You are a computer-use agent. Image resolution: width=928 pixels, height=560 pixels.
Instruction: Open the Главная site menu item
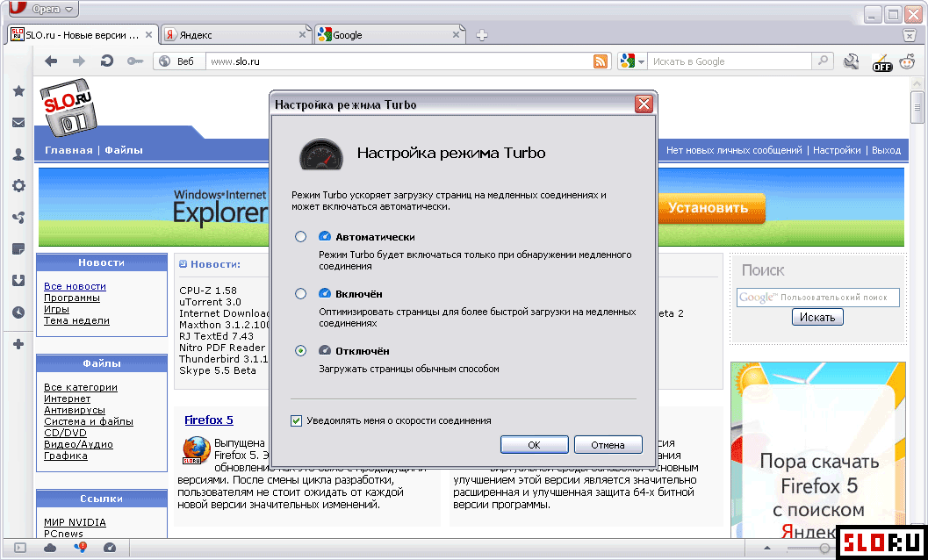(x=68, y=150)
